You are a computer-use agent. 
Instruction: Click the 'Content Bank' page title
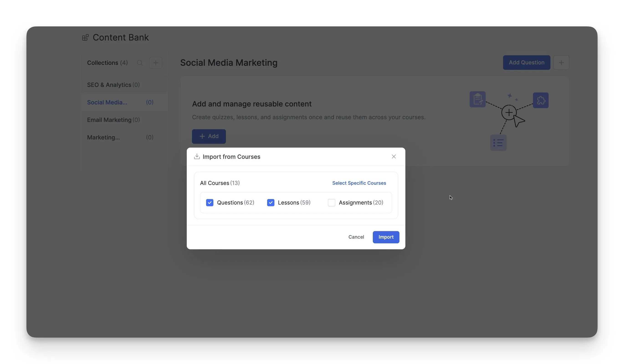click(121, 37)
